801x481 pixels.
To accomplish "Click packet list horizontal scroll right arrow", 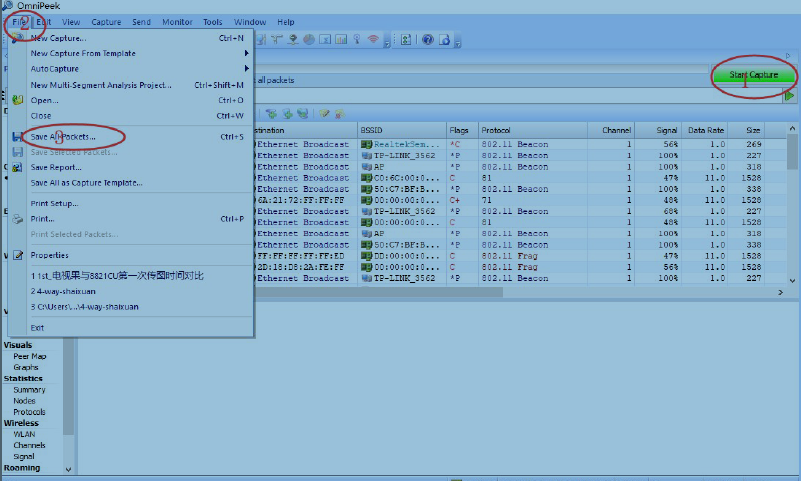I will [780, 292].
